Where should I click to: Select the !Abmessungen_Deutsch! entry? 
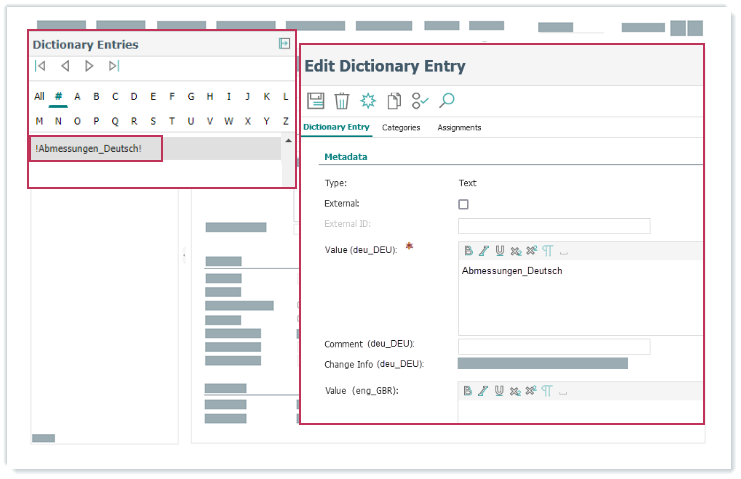click(89, 149)
